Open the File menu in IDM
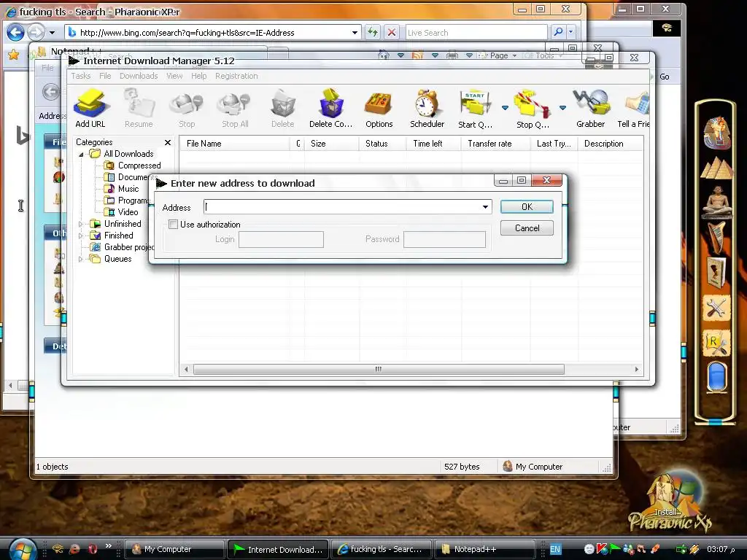 (x=105, y=76)
